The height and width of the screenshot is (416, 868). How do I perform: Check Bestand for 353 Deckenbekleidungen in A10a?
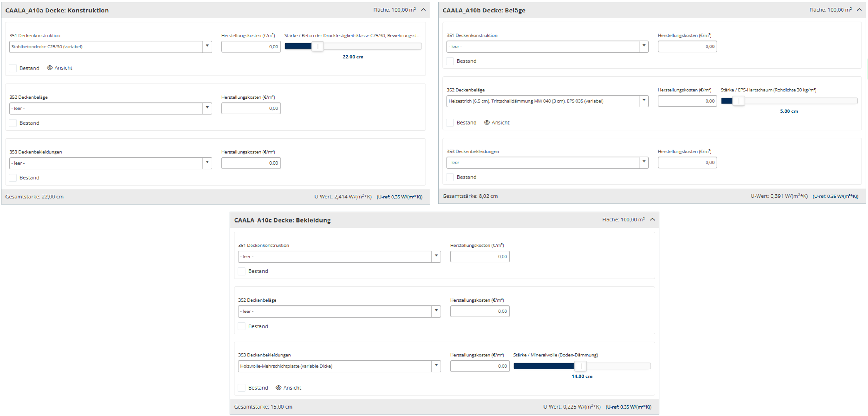(x=13, y=178)
